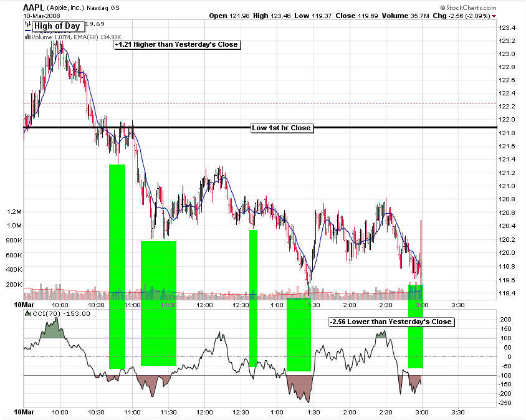Click the 3:30 label on the CCI panel axis
Viewport: 526px width, 420px height.
coord(458,413)
